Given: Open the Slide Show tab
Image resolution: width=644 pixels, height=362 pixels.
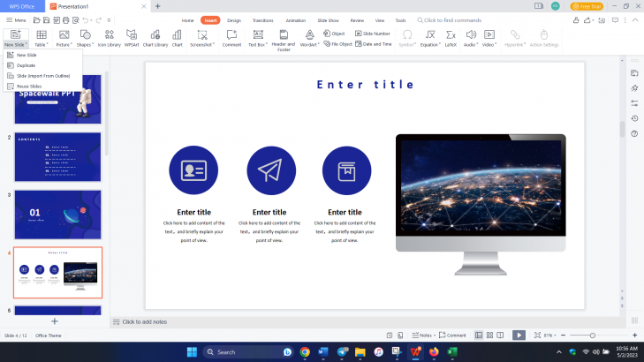Looking at the screenshot, I should pyautogui.click(x=328, y=20).
